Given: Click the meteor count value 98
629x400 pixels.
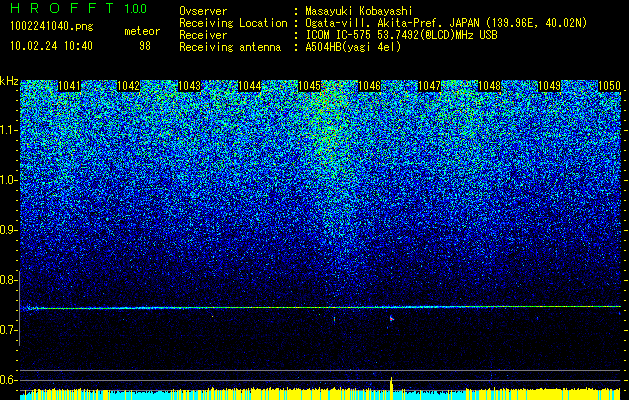Looking at the screenshot, I should 145,46.
